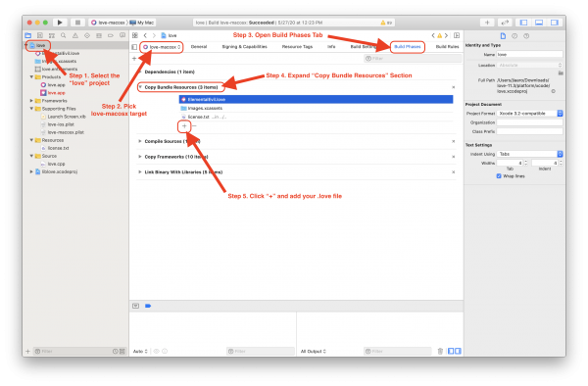Open the Build Phases tab
This screenshot has height=386, width=588.
[x=408, y=47]
